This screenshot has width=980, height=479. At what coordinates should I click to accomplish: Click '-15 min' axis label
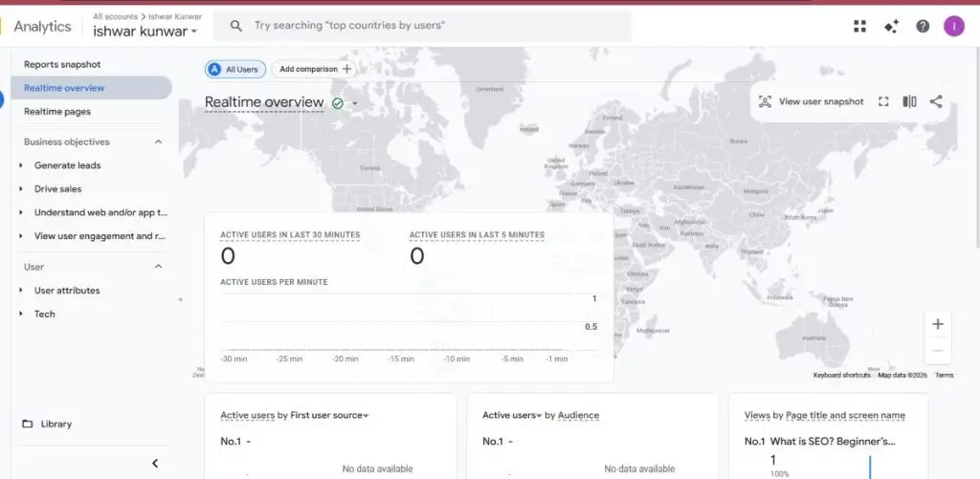point(401,359)
